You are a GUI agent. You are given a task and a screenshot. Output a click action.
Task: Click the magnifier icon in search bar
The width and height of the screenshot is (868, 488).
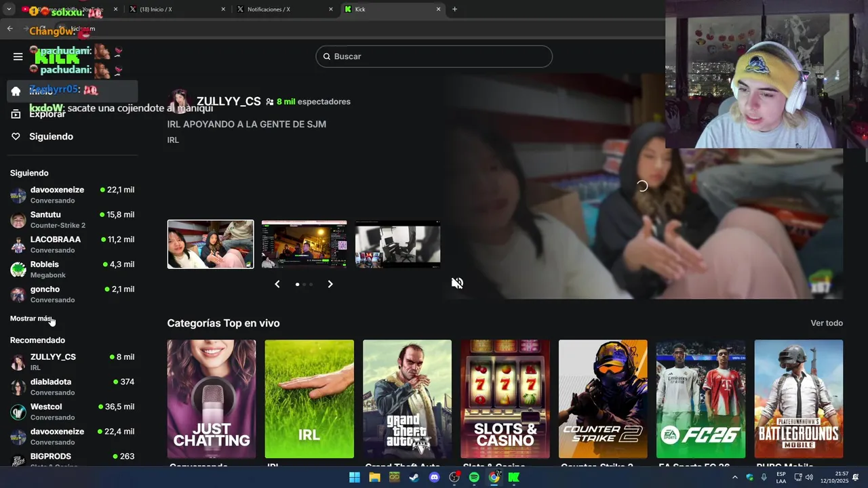click(326, 56)
